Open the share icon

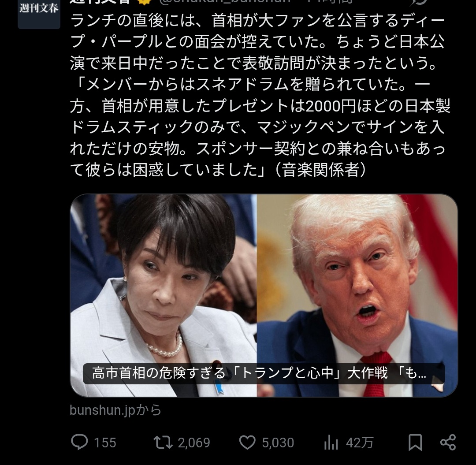click(x=448, y=442)
